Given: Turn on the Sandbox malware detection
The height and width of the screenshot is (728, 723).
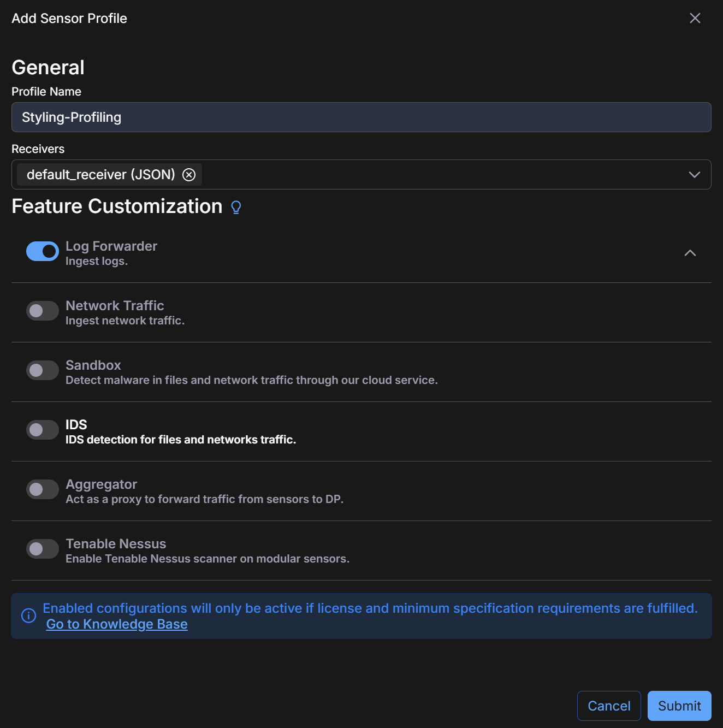Looking at the screenshot, I should (42, 370).
